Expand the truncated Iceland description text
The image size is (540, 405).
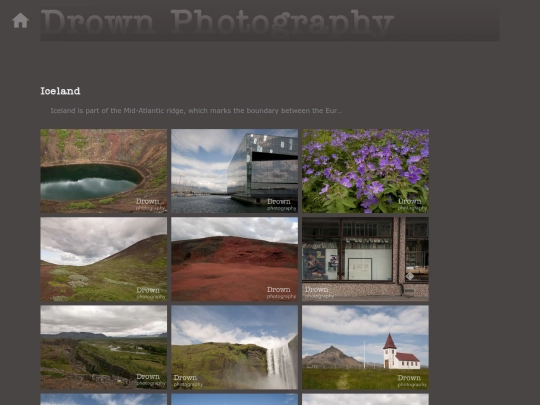[196, 111]
